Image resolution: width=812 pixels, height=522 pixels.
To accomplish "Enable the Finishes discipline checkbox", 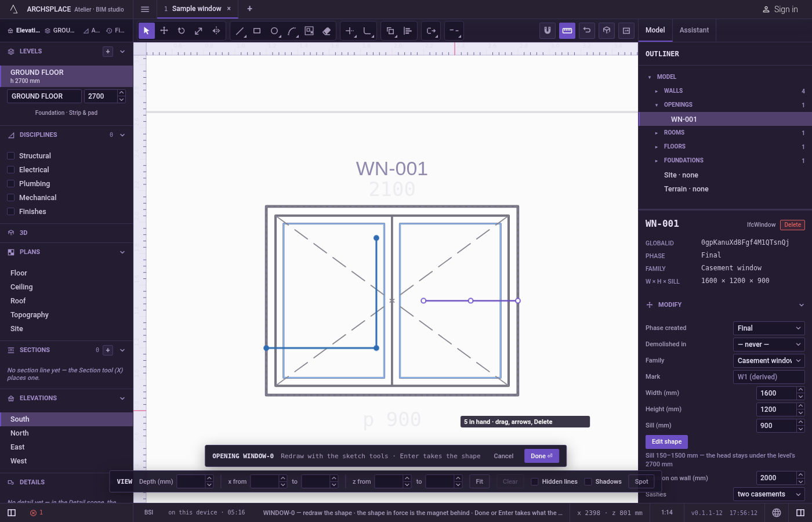I will coord(10,212).
